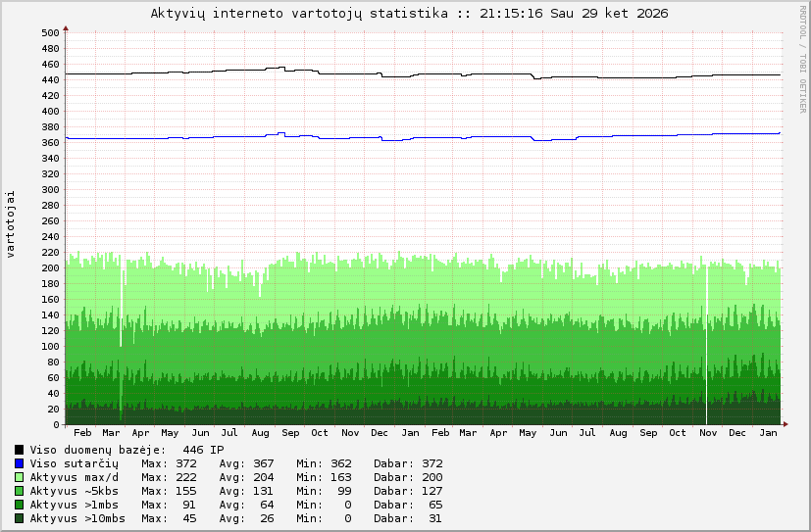Click the '300' y-axis tick label

51,189
